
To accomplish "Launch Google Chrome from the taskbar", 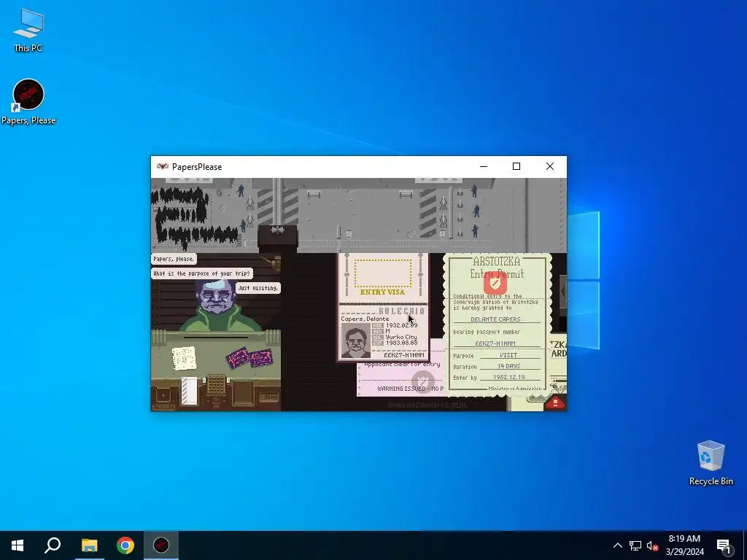I will tap(125, 545).
